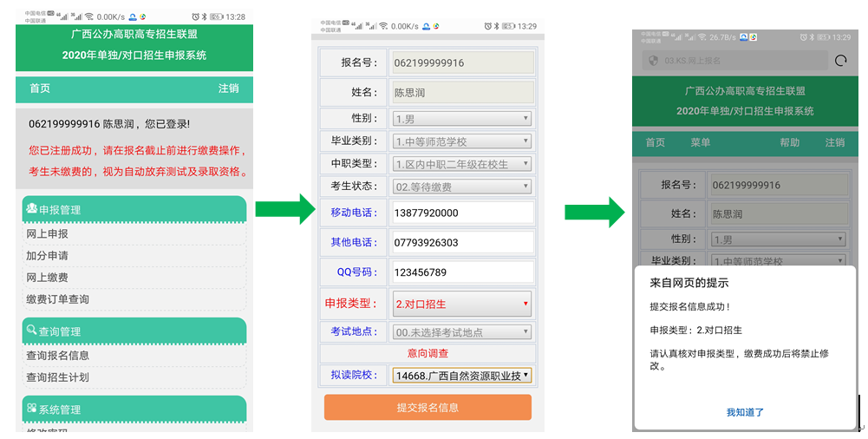Click the 姓名 field in the middle form
The width and height of the screenshot is (868, 439).
click(x=463, y=93)
